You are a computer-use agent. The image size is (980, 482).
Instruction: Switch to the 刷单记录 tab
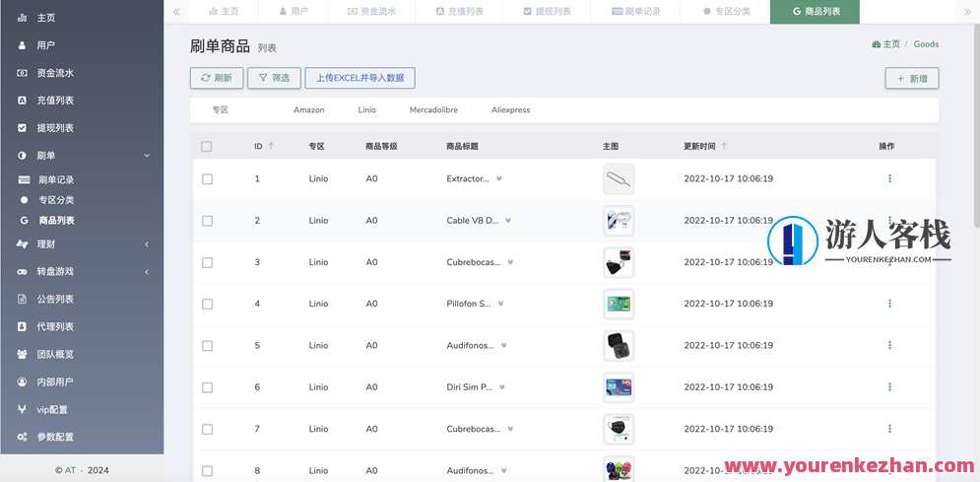635,11
